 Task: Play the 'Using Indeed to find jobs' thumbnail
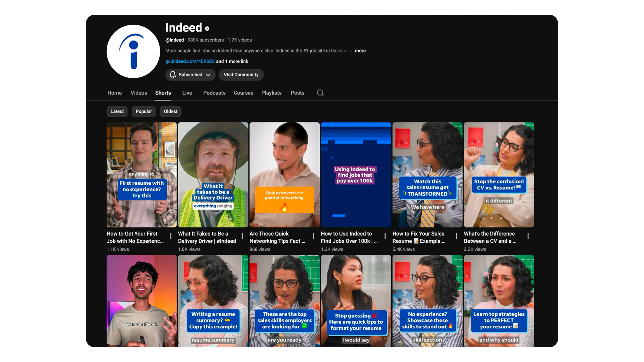pyautogui.click(x=356, y=175)
